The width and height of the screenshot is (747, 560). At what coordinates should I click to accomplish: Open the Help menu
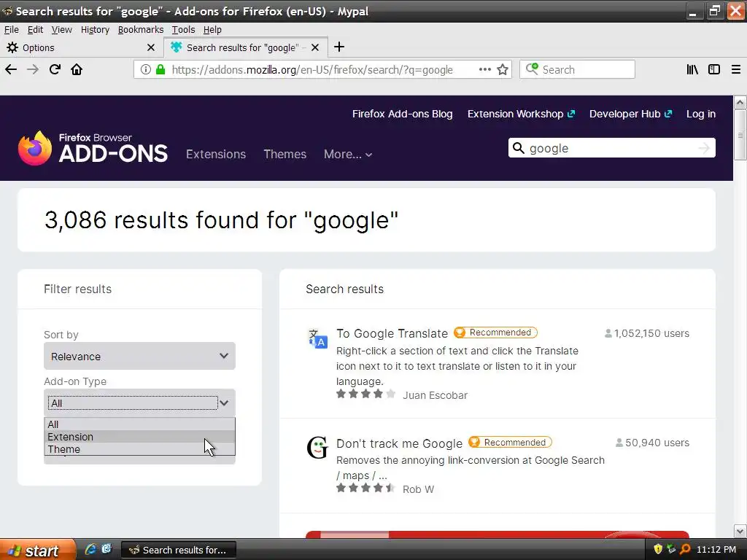tap(212, 29)
